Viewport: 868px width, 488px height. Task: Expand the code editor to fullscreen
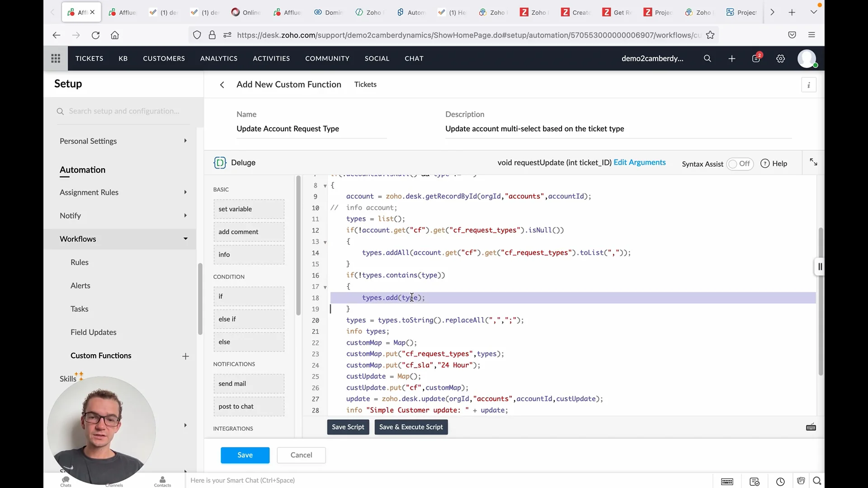point(813,162)
